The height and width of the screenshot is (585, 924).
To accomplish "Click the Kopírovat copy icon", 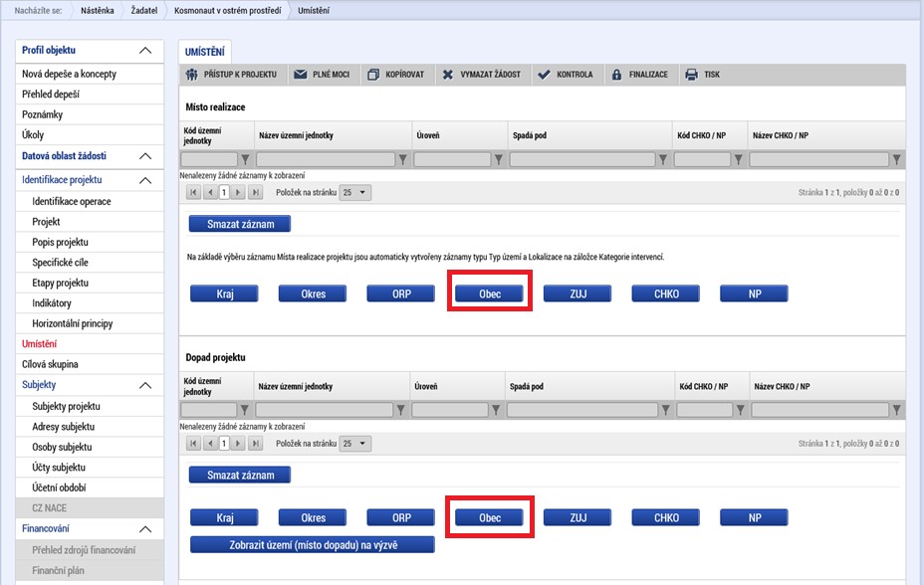I will [x=373, y=75].
